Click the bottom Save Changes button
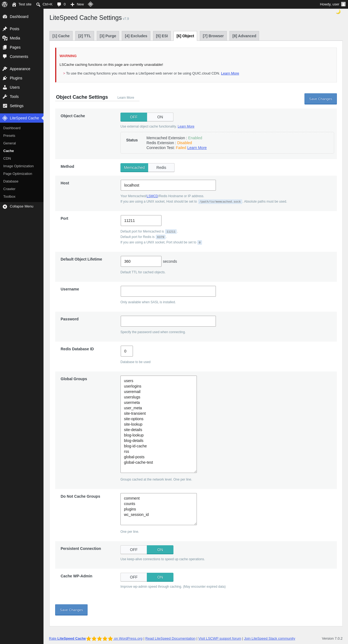This screenshot has width=348, height=644. (x=71, y=610)
